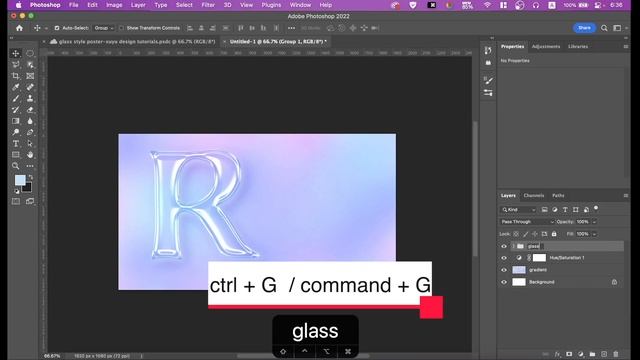Select the Elliptical Marquee tool
Image resolution: width=640 pixels, height=360 pixels.
pos(30,53)
